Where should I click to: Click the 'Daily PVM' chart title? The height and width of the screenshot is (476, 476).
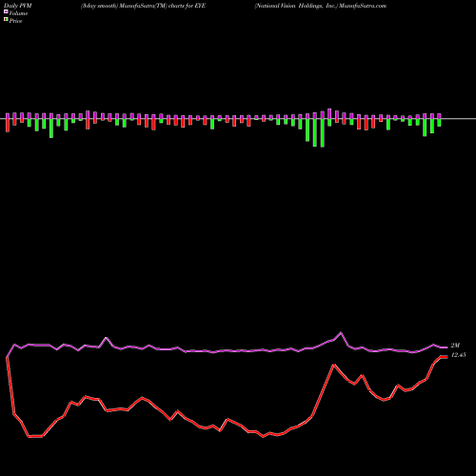tap(18, 6)
